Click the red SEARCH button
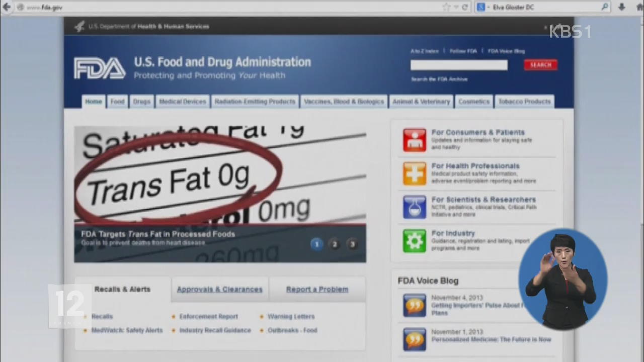The image size is (644, 362). [541, 65]
